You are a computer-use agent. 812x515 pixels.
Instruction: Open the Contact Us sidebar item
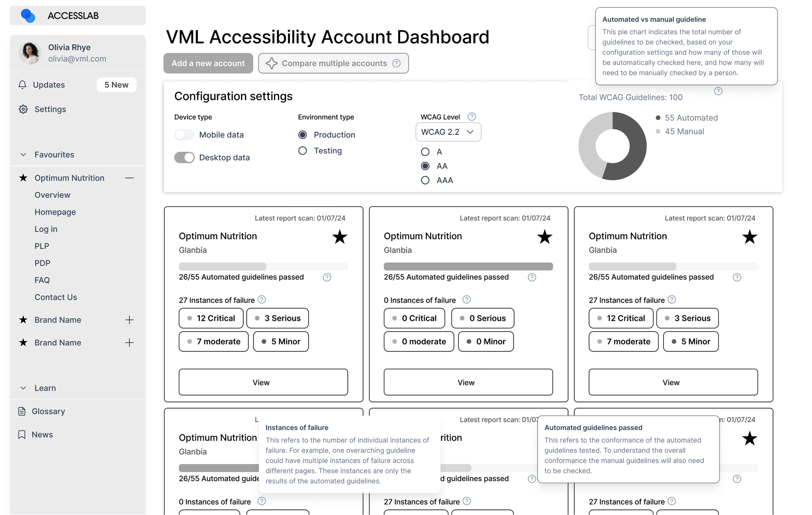tap(56, 297)
